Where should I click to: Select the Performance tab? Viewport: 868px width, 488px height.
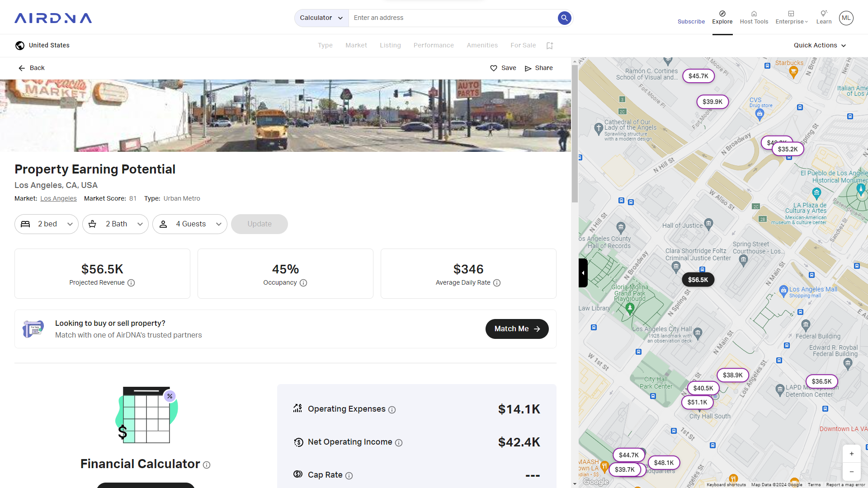(433, 45)
